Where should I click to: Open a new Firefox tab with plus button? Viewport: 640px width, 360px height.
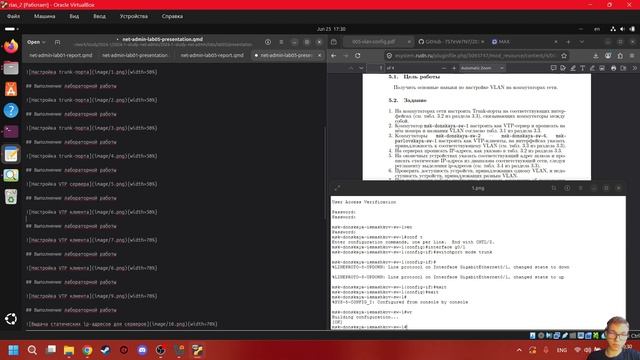click(568, 42)
